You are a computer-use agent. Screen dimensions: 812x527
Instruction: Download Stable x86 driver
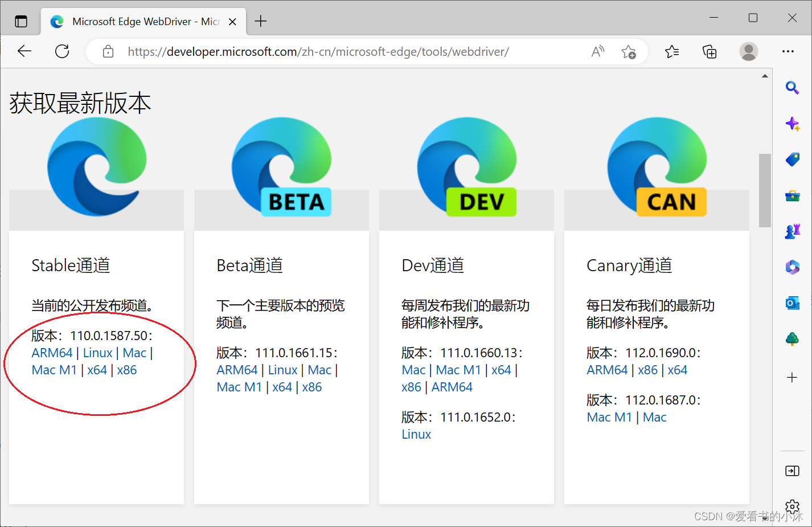pyautogui.click(x=127, y=370)
